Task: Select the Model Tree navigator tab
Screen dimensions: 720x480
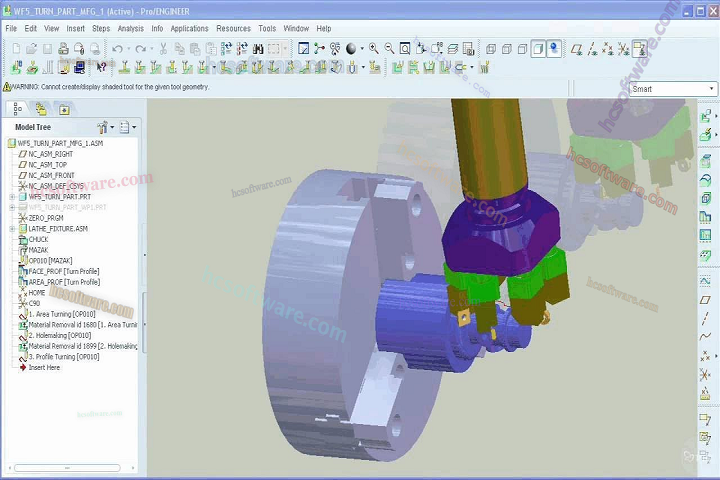Action: (x=18, y=109)
